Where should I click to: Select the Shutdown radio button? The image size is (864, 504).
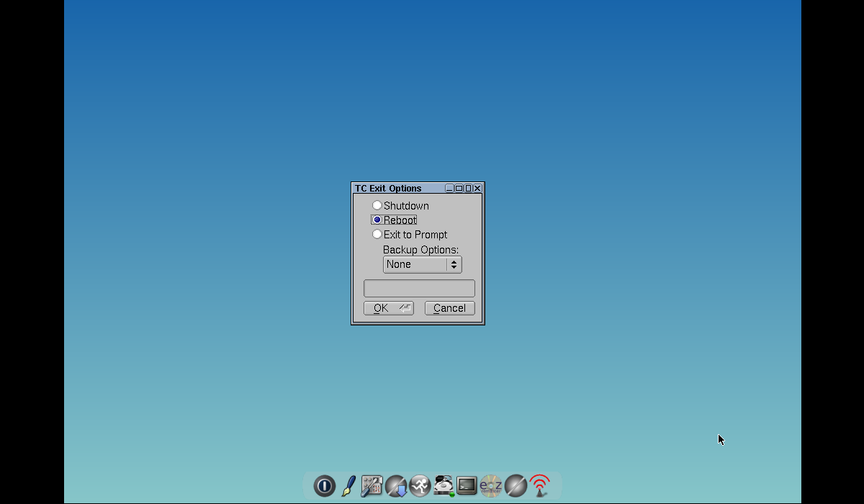[377, 206]
